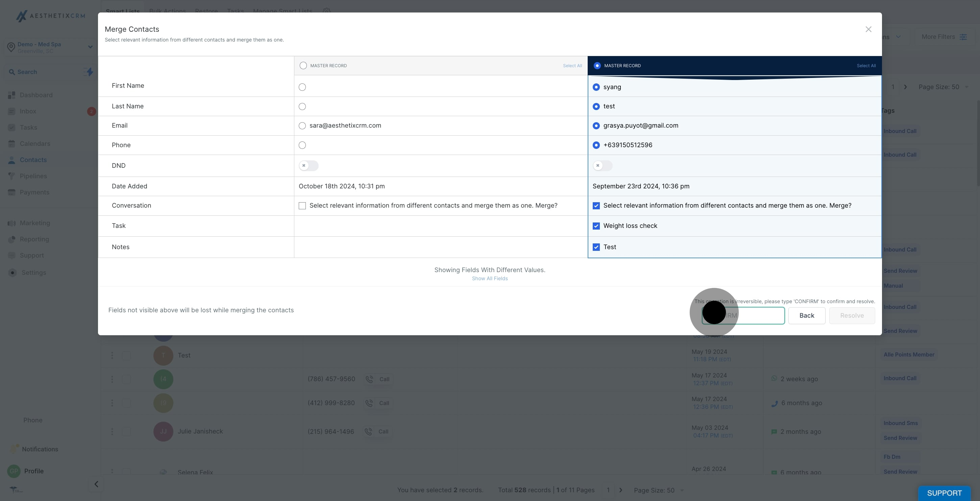Open Calendars in sidebar
Screen dimensions: 980x501
coord(35,144)
